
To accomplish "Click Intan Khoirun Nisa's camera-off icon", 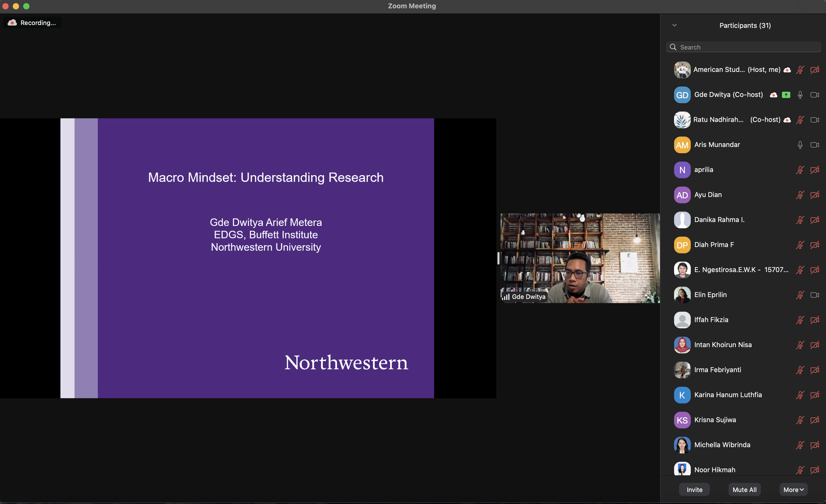I will coord(815,345).
